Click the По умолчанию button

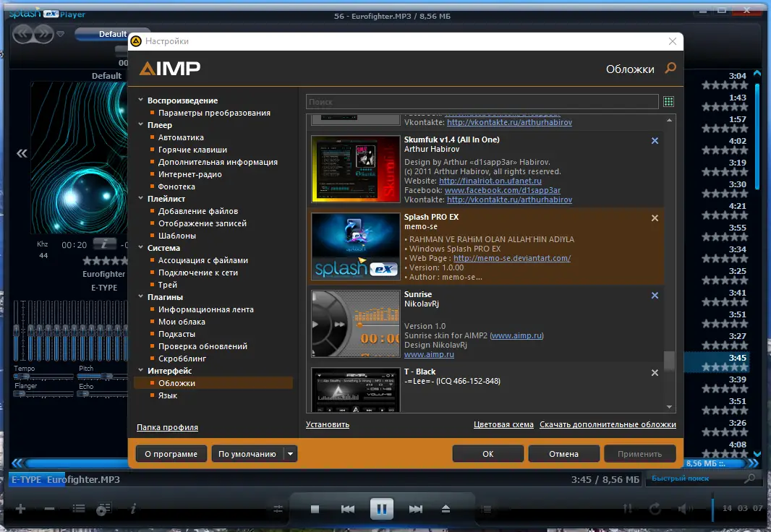pos(247,454)
